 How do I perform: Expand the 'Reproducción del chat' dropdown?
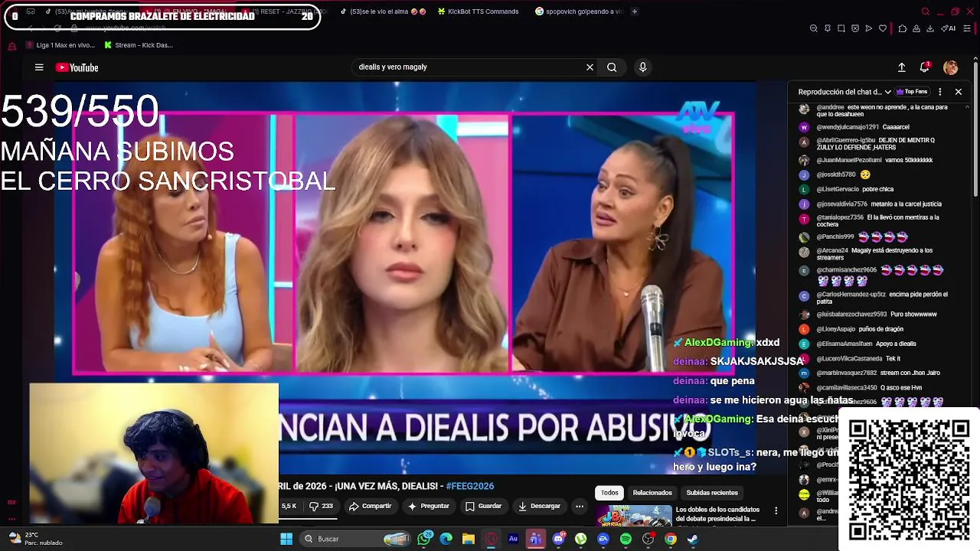pyautogui.click(x=845, y=92)
